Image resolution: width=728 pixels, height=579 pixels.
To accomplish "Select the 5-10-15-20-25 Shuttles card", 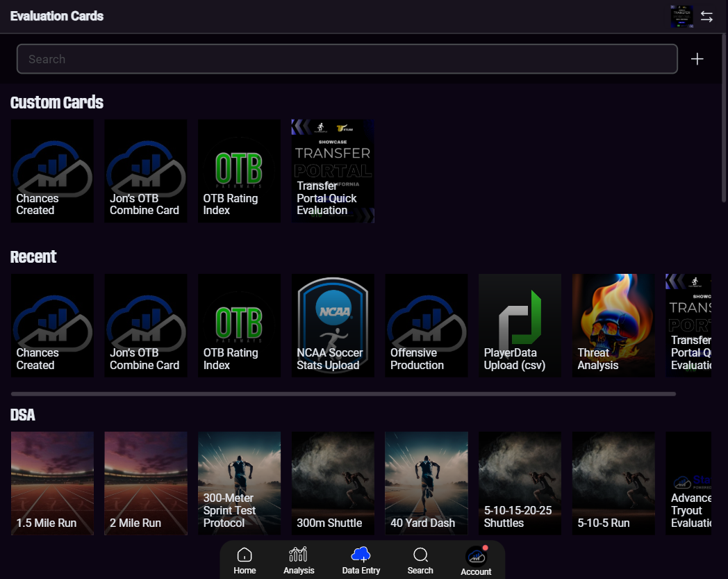I will click(x=520, y=483).
